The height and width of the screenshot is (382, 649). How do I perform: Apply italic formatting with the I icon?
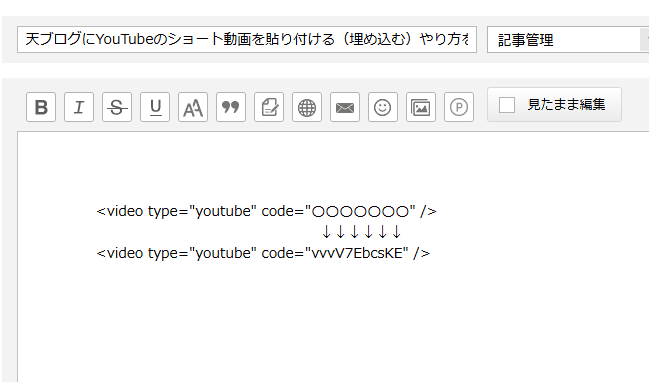(x=79, y=107)
